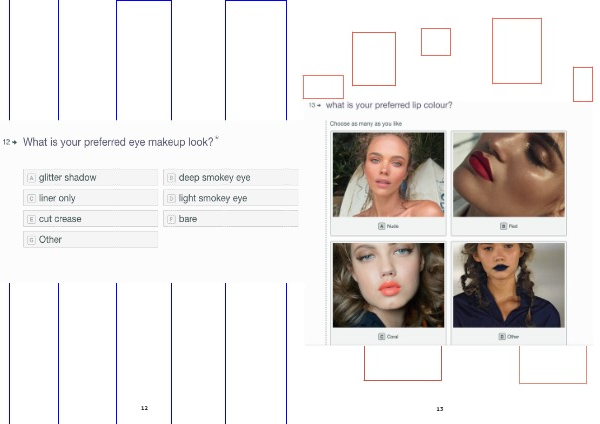
Task: Click the Red lip colour photo
Action: (x=509, y=175)
